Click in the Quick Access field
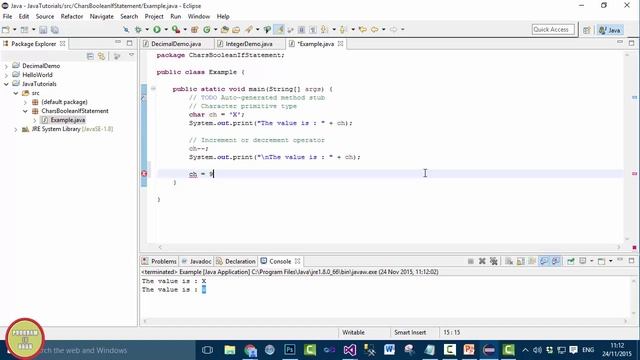The width and height of the screenshot is (640, 360). click(553, 29)
